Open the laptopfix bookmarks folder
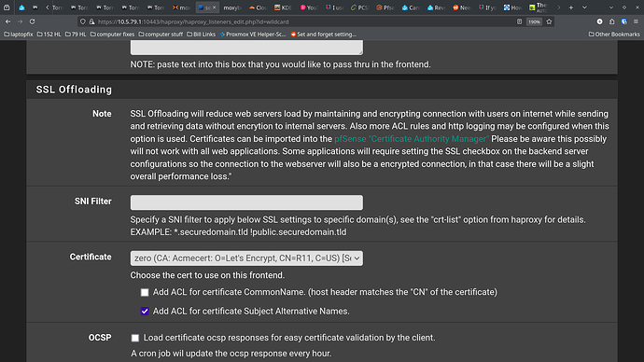Viewport: 644px width, 362px height. pyautogui.click(x=19, y=35)
